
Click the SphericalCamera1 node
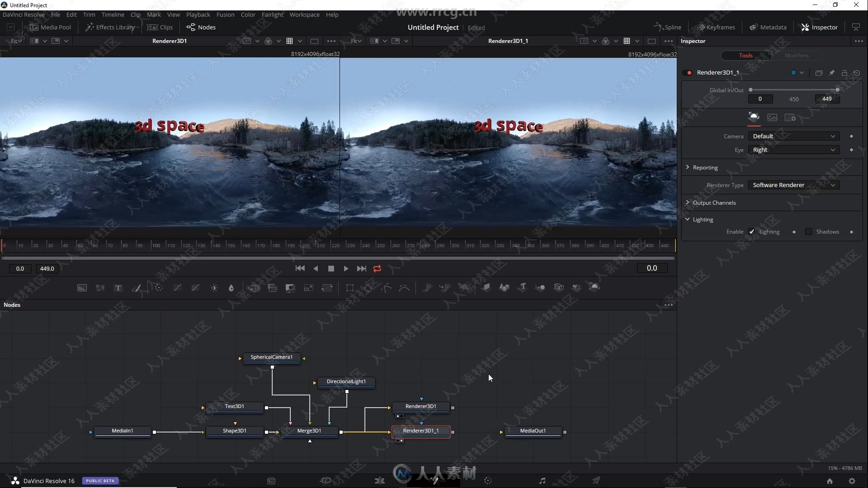[x=272, y=357]
